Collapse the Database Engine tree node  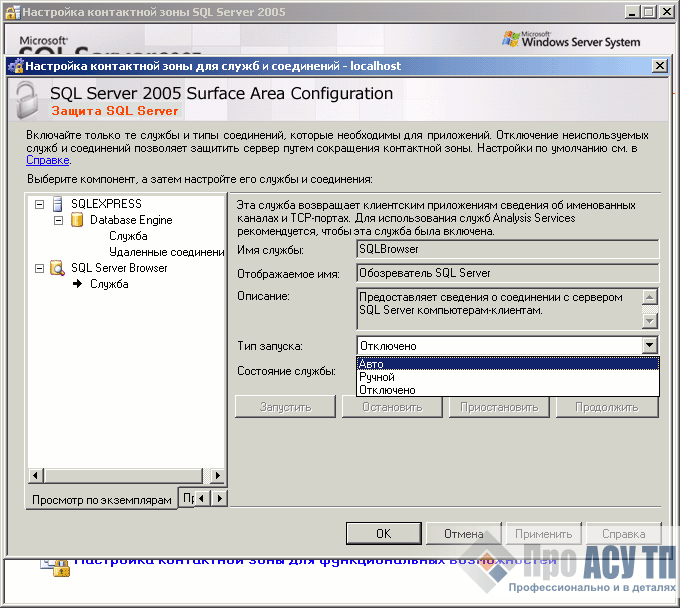pos(59,220)
